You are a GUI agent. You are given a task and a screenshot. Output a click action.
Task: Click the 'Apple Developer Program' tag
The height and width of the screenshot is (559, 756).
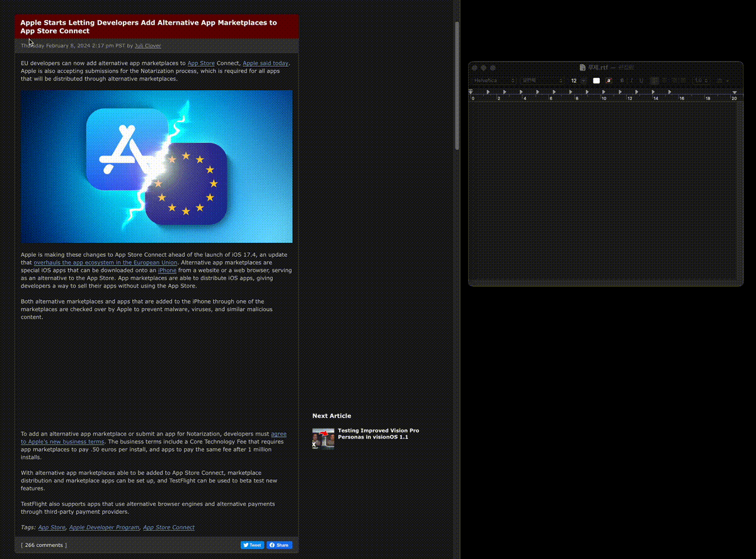(104, 527)
